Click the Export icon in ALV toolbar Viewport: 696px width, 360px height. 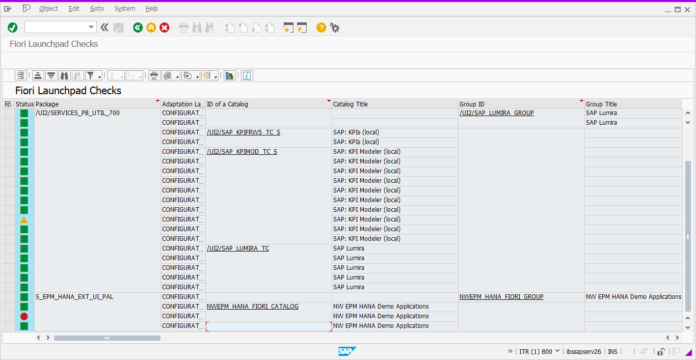tap(188, 75)
